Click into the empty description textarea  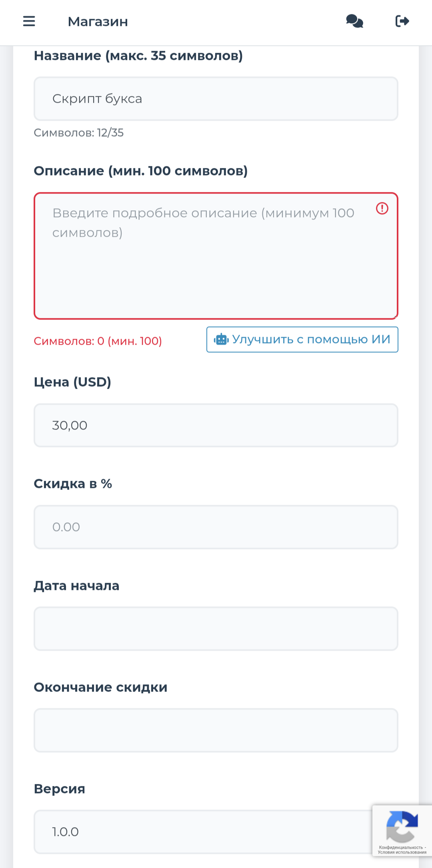click(x=216, y=272)
